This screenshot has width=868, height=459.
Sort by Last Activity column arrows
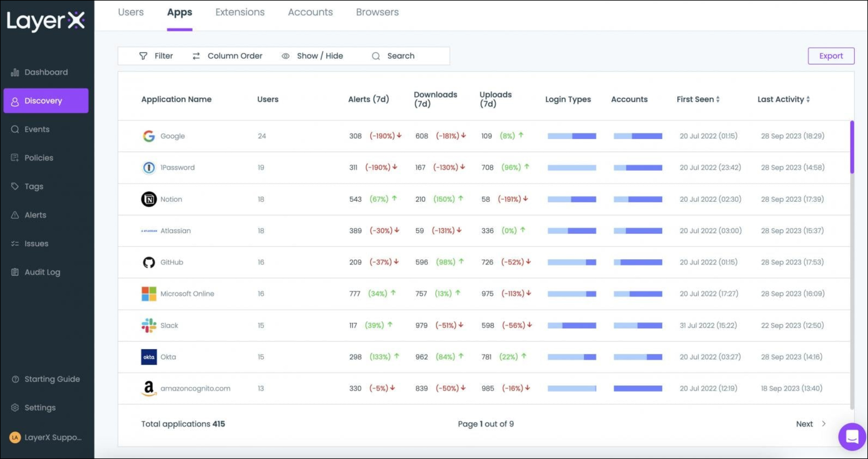[808, 99]
